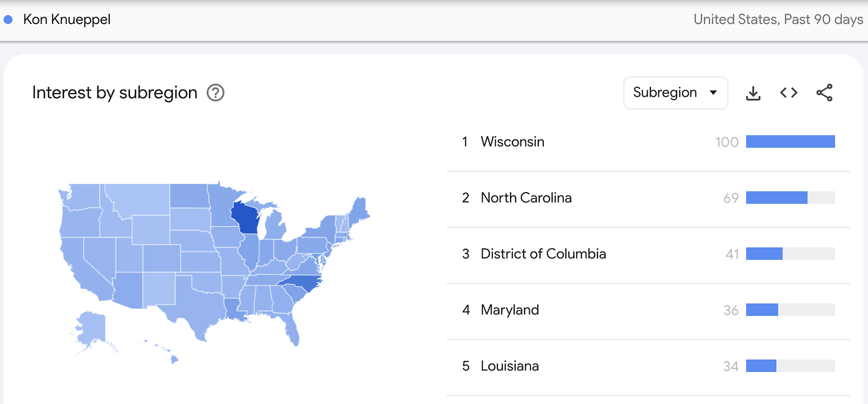The height and width of the screenshot is (404, 868).
Task: Open the Subregion dropdown
Action: tap(675, 93)
